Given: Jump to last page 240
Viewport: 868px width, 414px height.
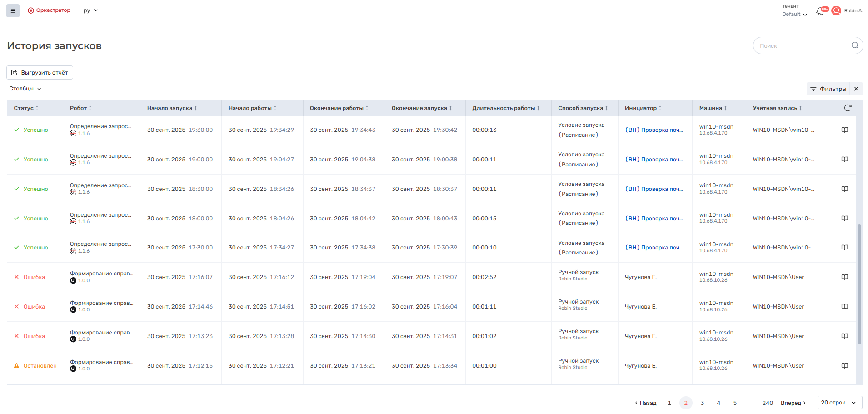Looking at the screenshot, I should (768, 403).
